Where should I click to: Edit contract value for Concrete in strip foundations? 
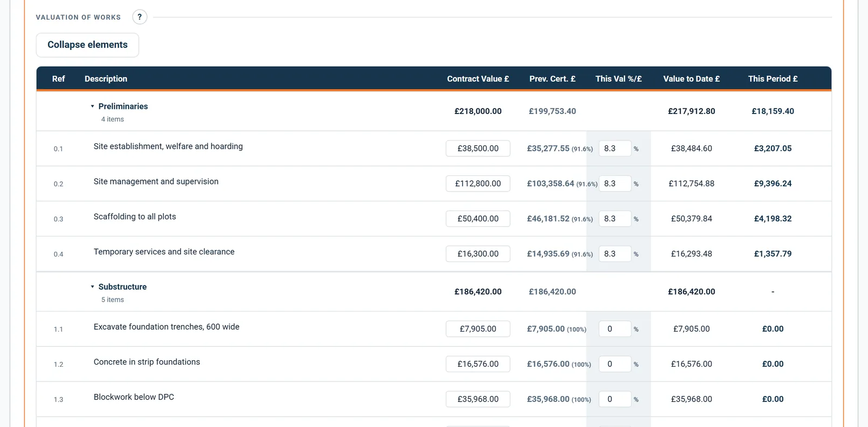click(x=478, y=364)
